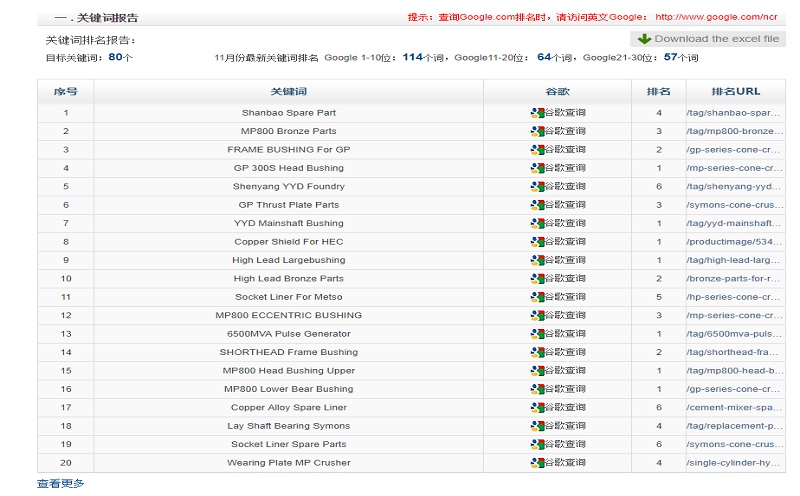
Task: Click the 序号 column header
Action: click(65, 91)
